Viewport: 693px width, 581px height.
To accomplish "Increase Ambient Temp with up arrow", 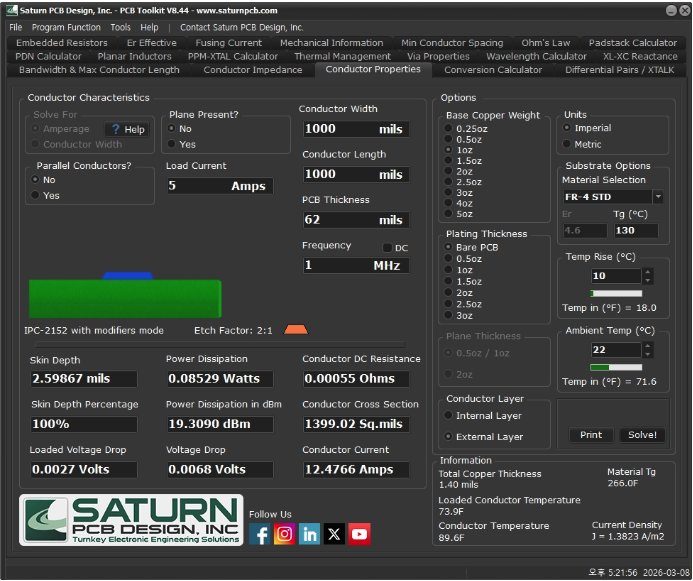I will [x=647, y=346].
